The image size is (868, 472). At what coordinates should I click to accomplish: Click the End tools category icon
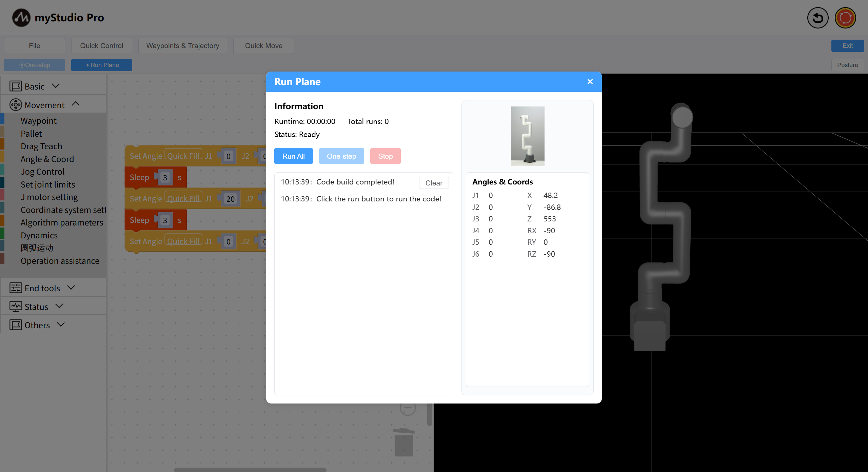click(16, 288)
